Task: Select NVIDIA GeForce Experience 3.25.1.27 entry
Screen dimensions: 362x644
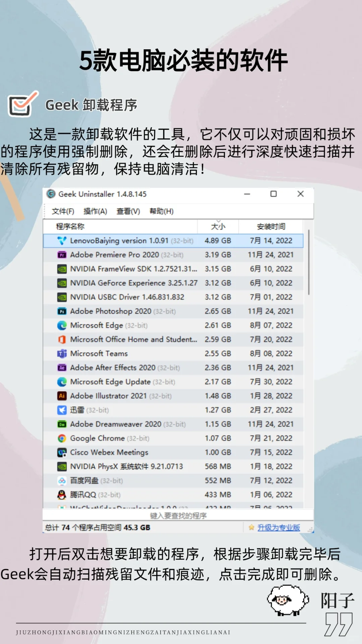Action: tap(173, 283)
